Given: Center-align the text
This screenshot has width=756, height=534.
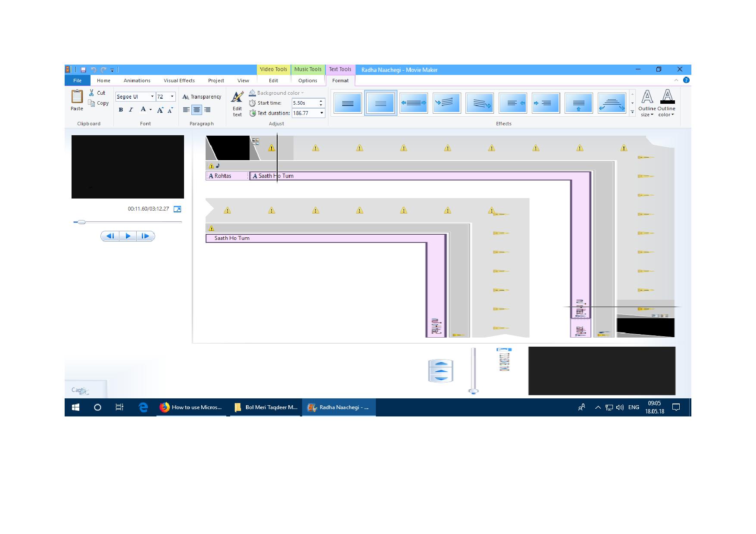Looking at the screenshot, I should coord(197,110).
